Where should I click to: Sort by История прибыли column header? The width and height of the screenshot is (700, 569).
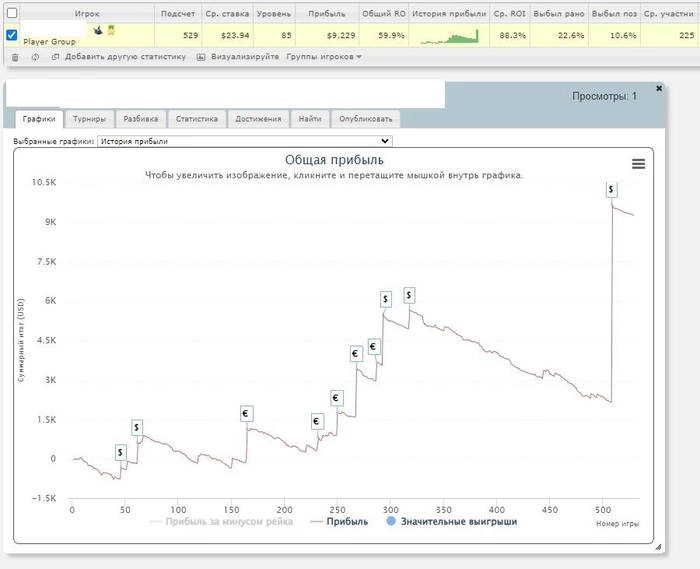[x=449, y=14]
